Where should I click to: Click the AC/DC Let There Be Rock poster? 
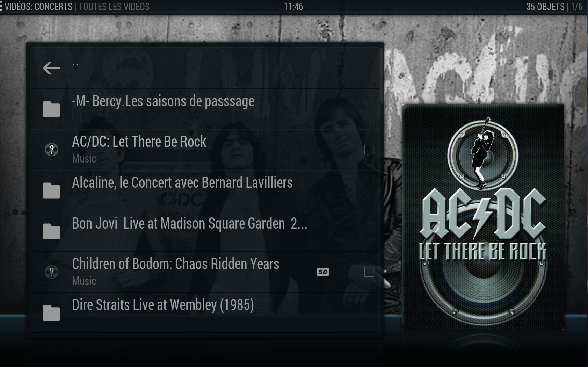pyautogui.click(x=483, y=217)
